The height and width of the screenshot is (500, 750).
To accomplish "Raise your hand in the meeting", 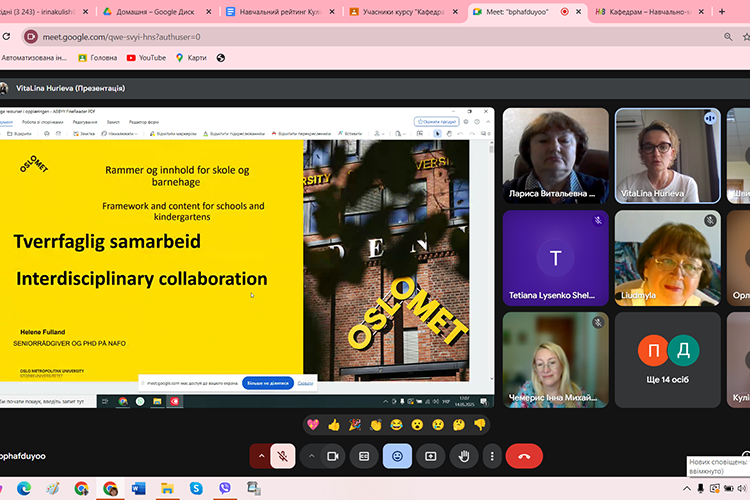I will (463, 456).
